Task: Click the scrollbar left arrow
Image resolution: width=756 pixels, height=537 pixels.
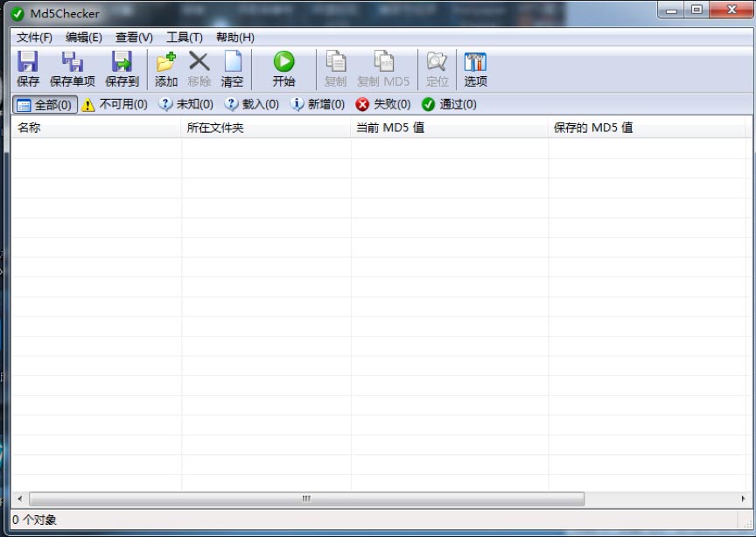Action: 20,499
